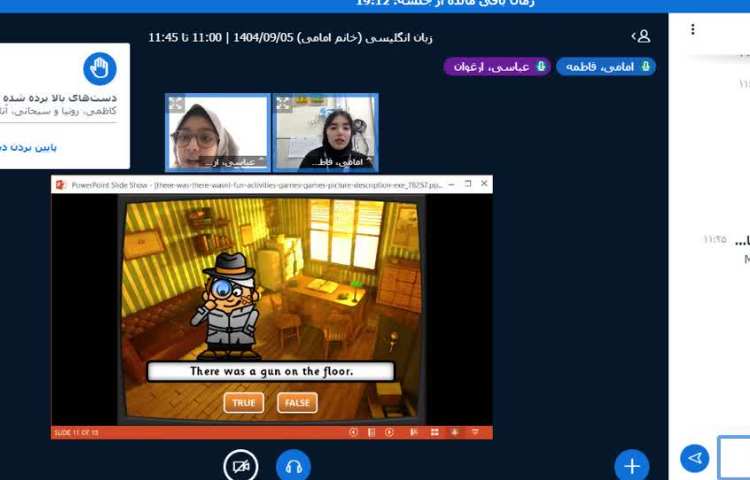
Task: Click the upward arrow icon in PowerPoint status bar
Action: 454,432
